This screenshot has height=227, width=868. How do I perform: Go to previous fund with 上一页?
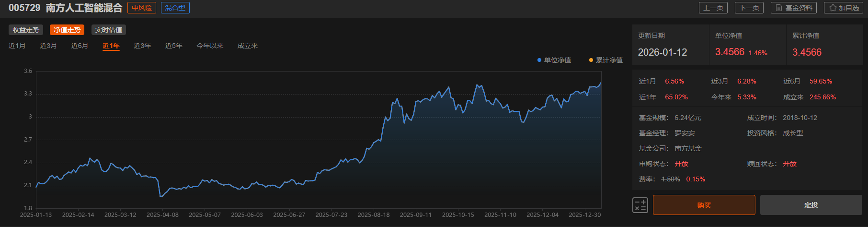(713, 8)
